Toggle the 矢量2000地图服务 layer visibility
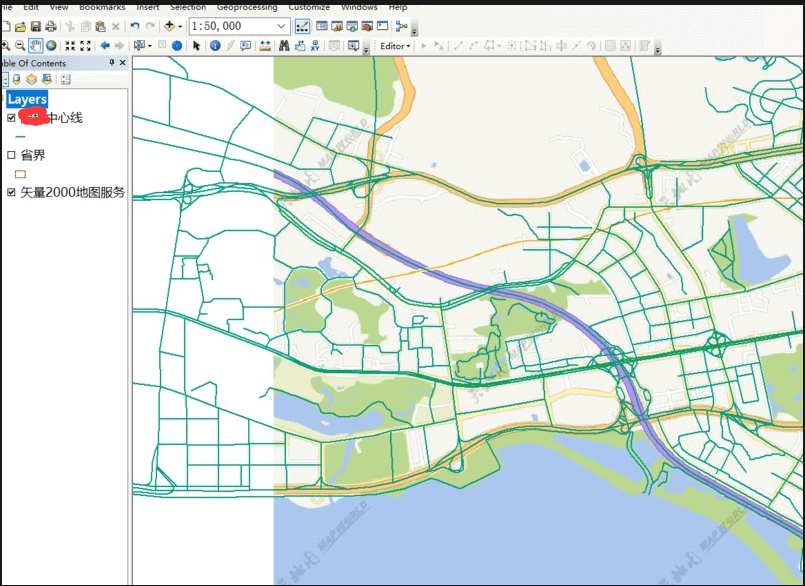This screenshot has width=805, height=586. (11, 192)
